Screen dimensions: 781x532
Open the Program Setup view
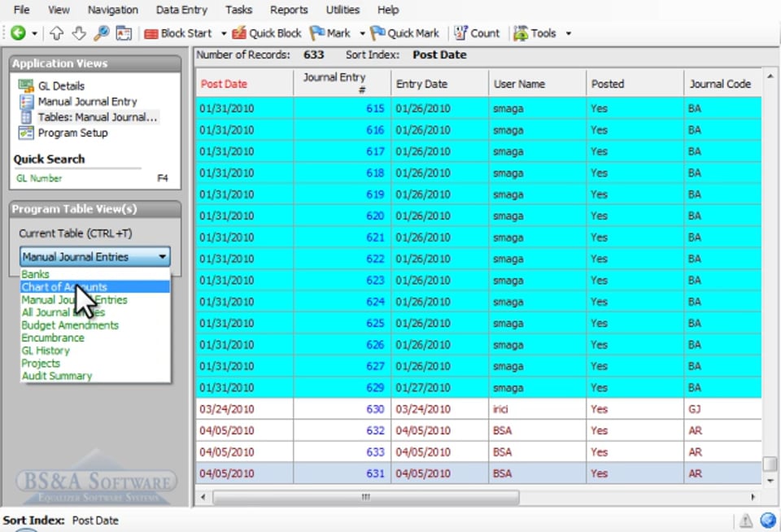pyautogui.click(x=72, y=133)
